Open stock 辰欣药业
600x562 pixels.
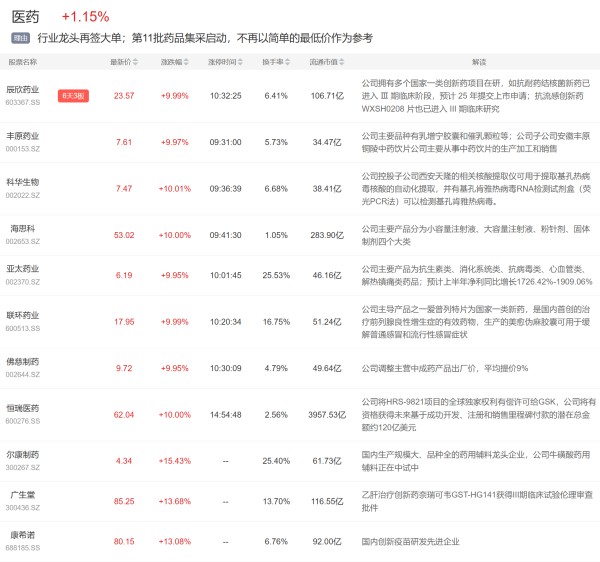click(23, 90)
